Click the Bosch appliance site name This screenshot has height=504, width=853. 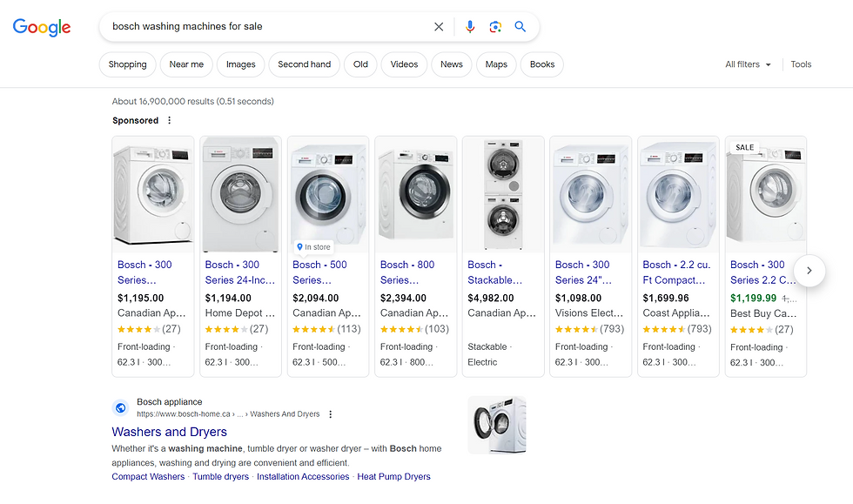point(169,401)
